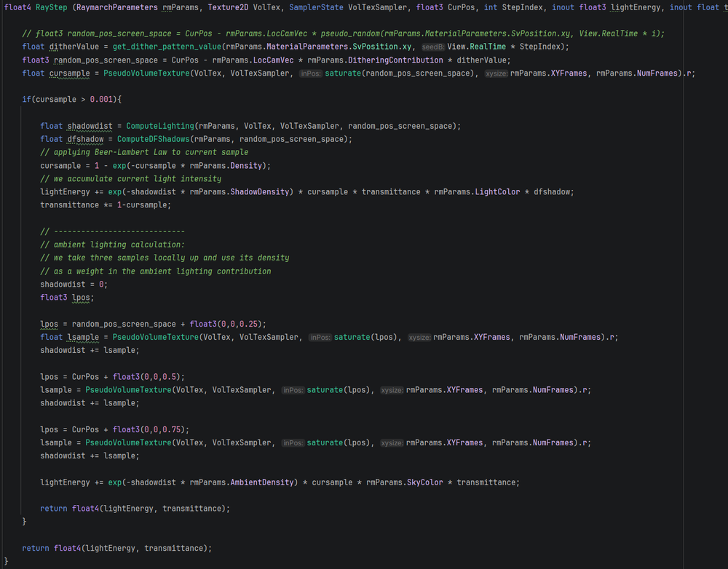This screenshot has height=569, width=728.
Task: Click the LightColor member reference
Action: (x=499, y=192)
